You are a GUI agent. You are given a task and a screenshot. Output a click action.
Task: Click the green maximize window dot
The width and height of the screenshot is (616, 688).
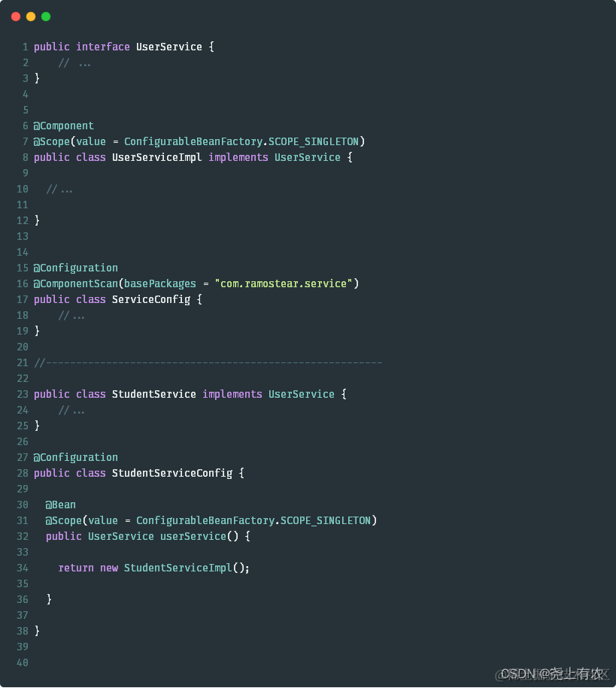click(46, 17)
